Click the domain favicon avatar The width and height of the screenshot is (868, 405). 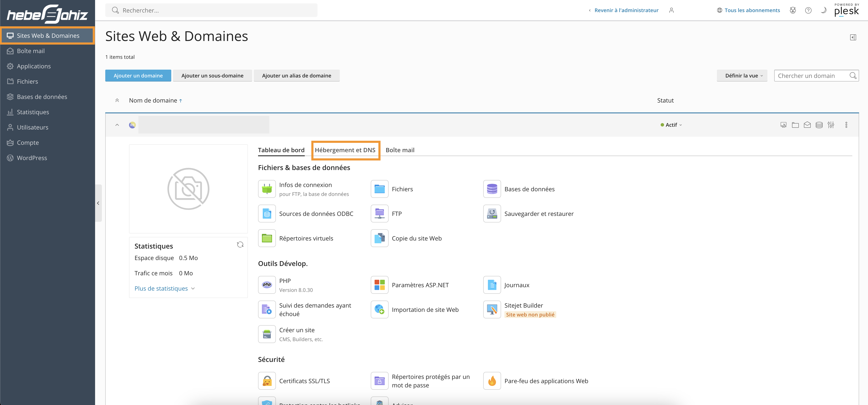click(132, 125)
